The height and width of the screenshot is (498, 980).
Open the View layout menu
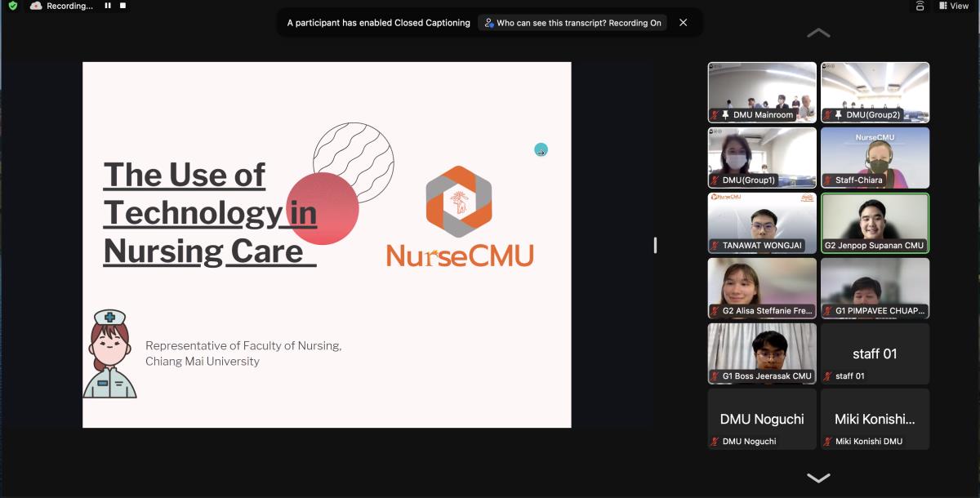pos(954,6)
